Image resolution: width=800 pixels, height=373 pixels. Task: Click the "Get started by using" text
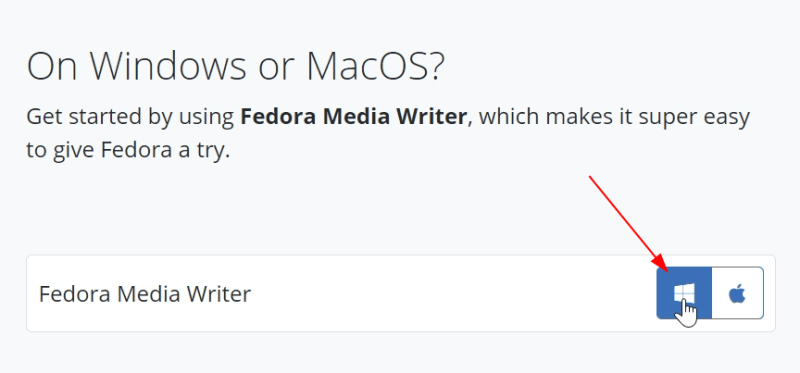click(131, 118)
